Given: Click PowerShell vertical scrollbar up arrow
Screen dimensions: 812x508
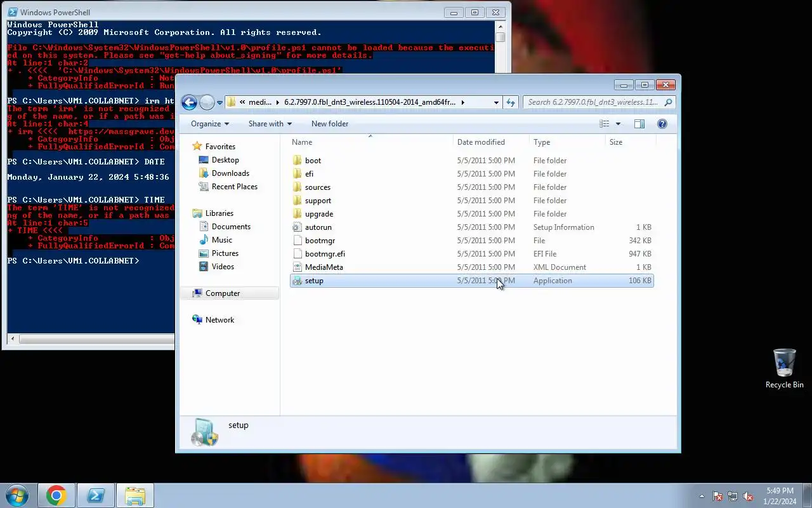Looking at the screenshot, I should 501,27.
